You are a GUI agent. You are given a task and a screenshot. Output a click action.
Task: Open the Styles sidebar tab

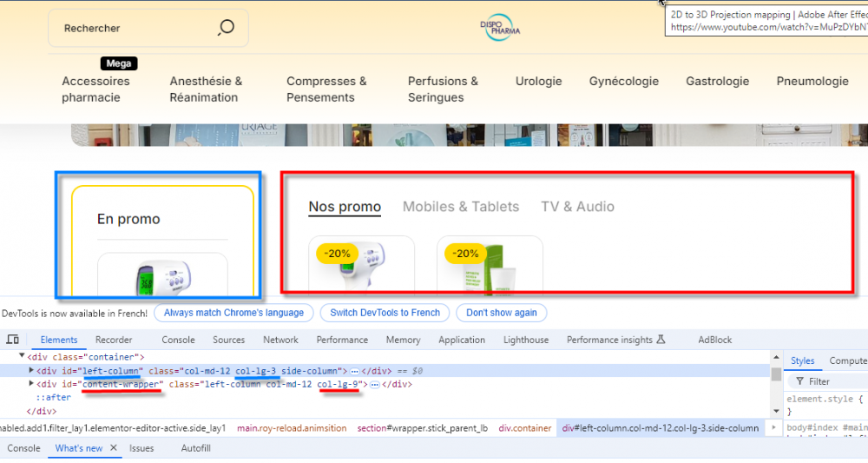(x=802, y=361)
